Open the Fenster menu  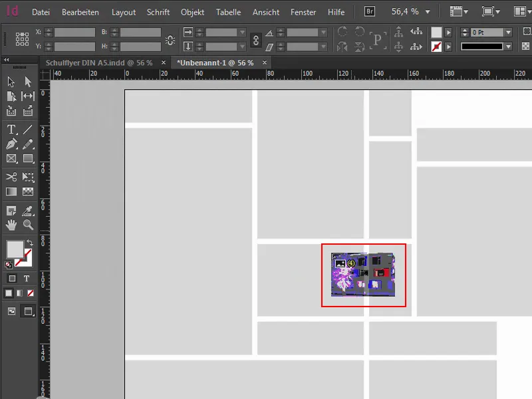tap(303, 12)
